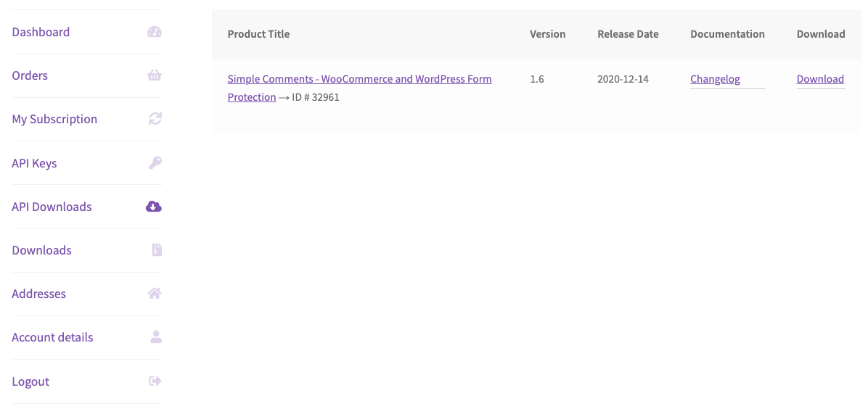Log out using the Logout text
The image size is (868, 414).
(x=30, y=381)
